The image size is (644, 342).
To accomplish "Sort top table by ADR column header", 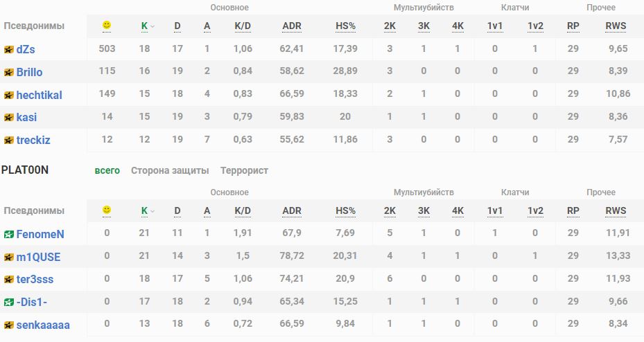I will [292, 26].
